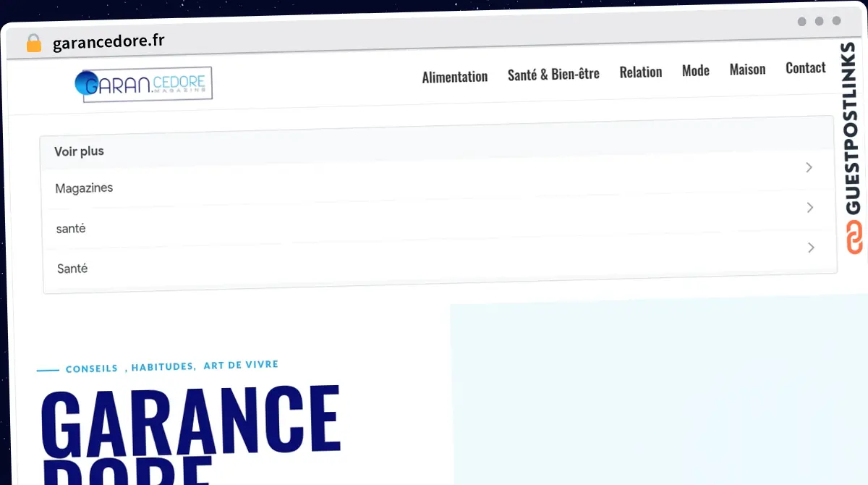Open the capitalized Santé category link

[72, 269]
